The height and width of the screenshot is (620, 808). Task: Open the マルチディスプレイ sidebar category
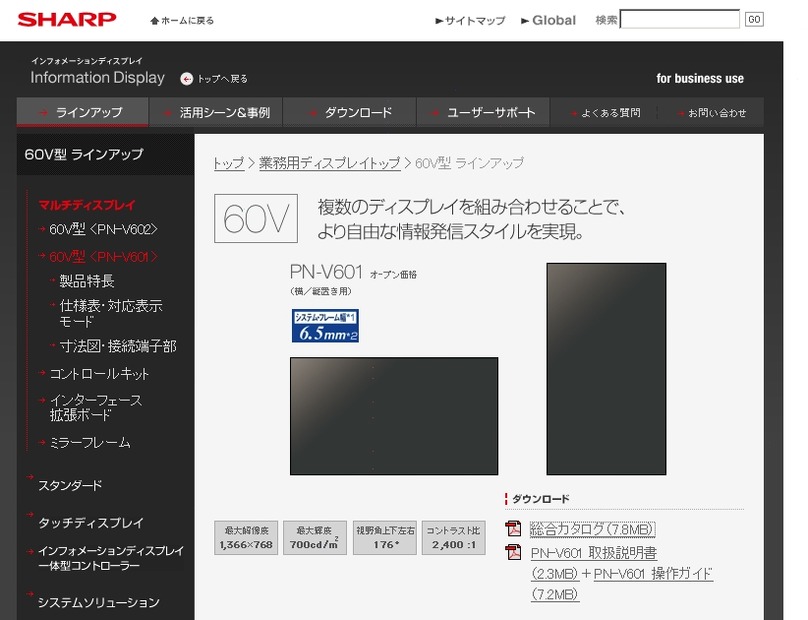point(87,205)
